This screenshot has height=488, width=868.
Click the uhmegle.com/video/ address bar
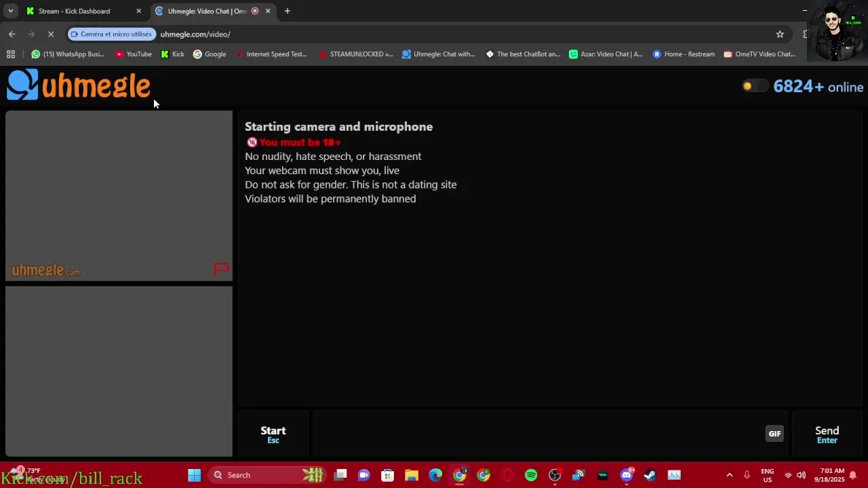point(195,34)
